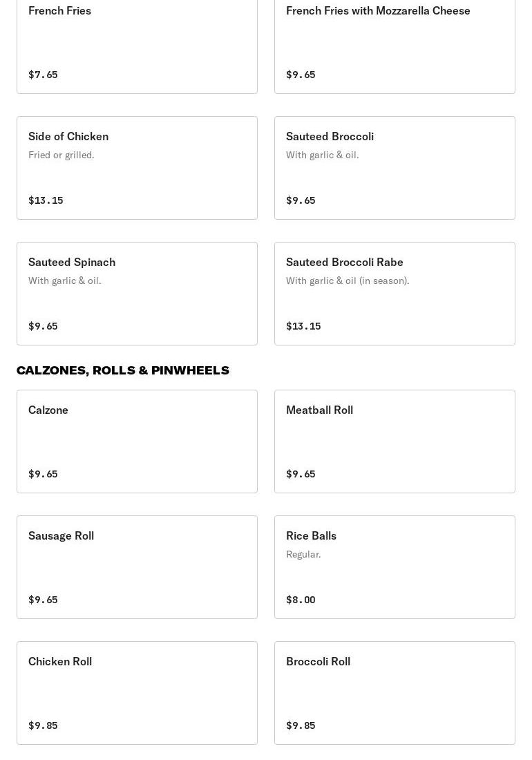Select the Broccoli Roll title
532x760 pixels.
(318, 662)
